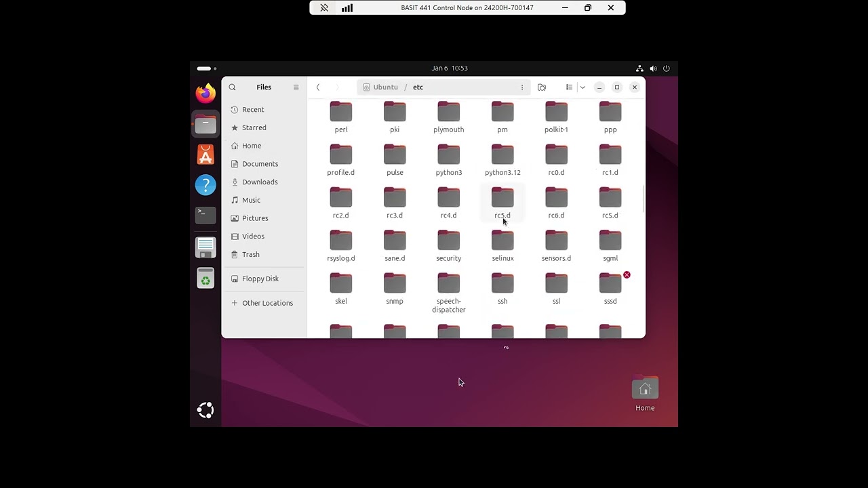
Task: Open the Files main hamburger menu
Action: pyautogui.click(x=296, y=87)
